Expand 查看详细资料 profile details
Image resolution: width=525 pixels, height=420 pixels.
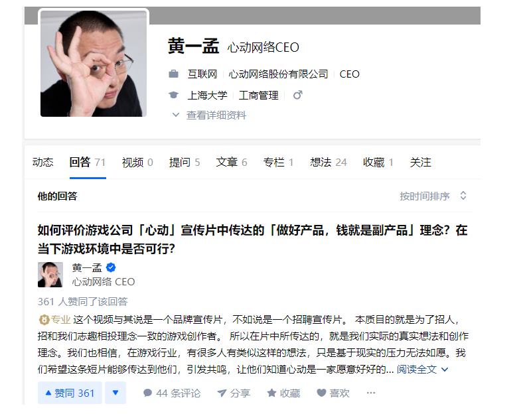pos(209,115)
